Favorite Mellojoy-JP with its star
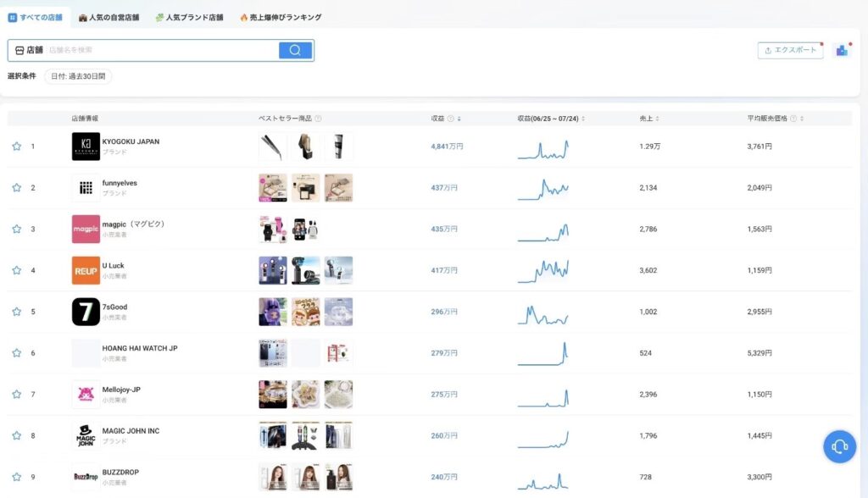Viewport: 868px width, 498px height. coord(17,394)
